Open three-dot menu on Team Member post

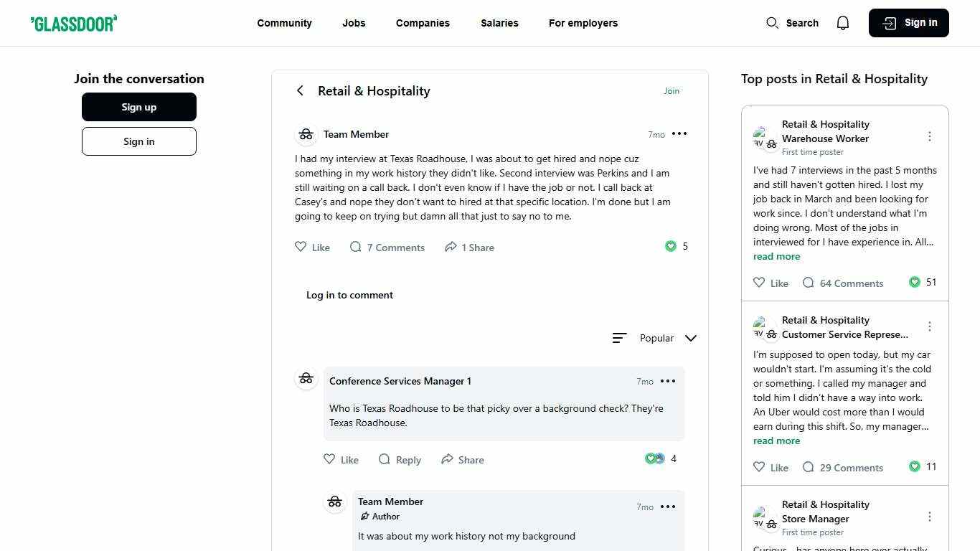pos(679,134)
